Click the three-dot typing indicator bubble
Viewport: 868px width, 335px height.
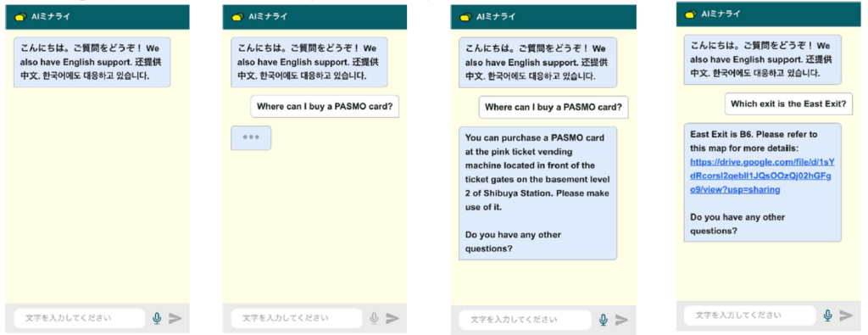tap(251, 138)
